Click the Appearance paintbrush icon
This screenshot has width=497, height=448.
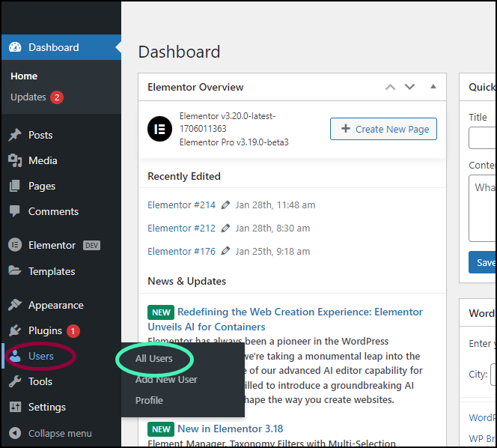15,305
